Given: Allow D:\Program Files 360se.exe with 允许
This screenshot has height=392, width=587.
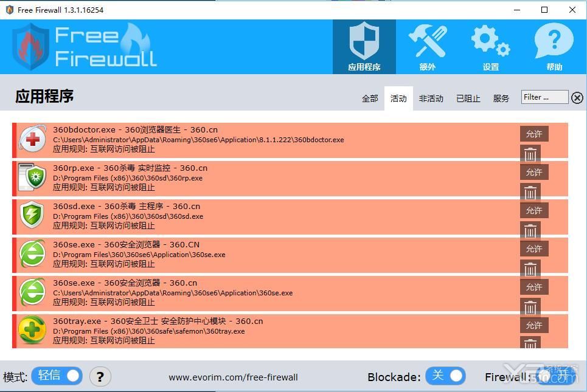Looking at the screenshot, I should pyautogui.click(x=534, y=249).
